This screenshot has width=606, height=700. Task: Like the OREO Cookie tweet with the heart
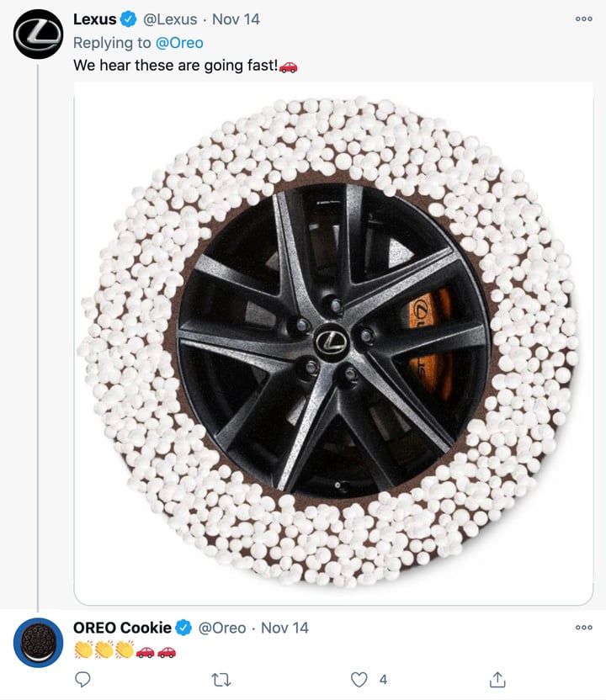[x=359, y=679]
